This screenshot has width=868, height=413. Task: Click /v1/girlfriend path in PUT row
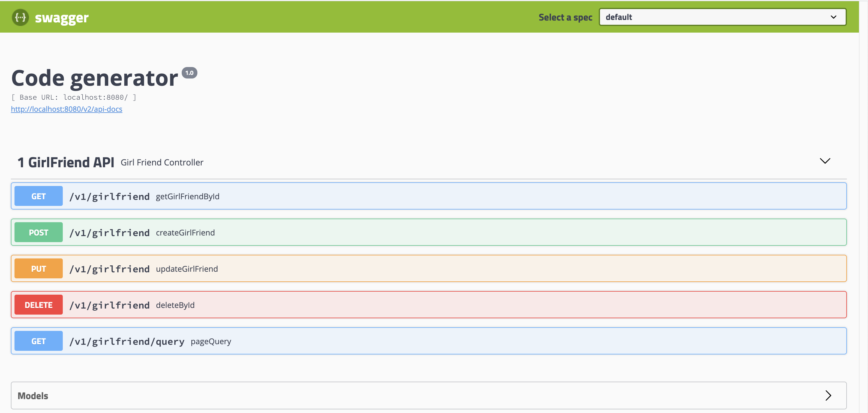(110, 269)
